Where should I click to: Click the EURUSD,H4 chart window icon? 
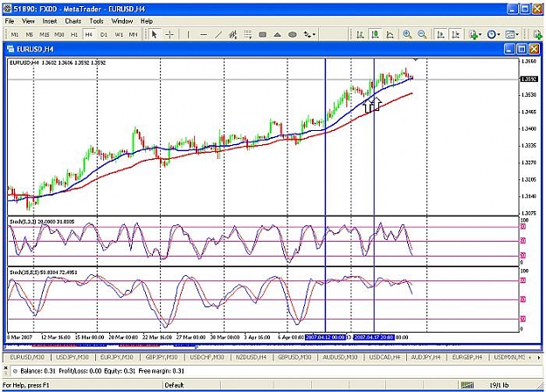click(10, 49)
